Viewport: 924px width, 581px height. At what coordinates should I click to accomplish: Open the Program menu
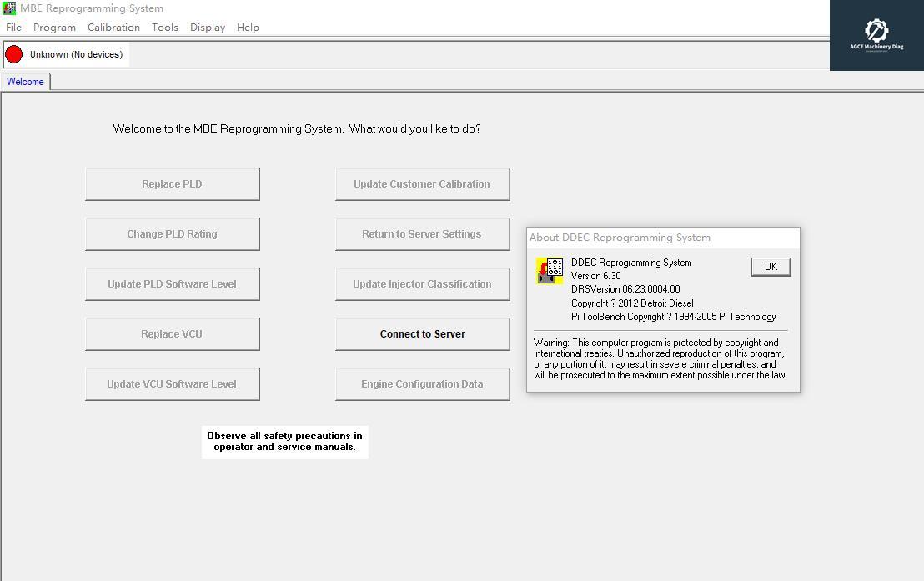pyautogui.click(x=54, y=27)
